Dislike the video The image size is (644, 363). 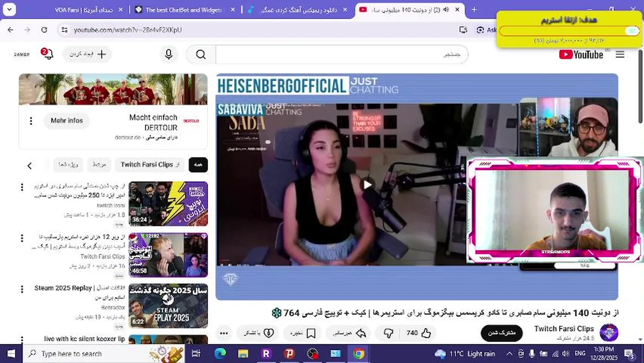click(389, 333)
